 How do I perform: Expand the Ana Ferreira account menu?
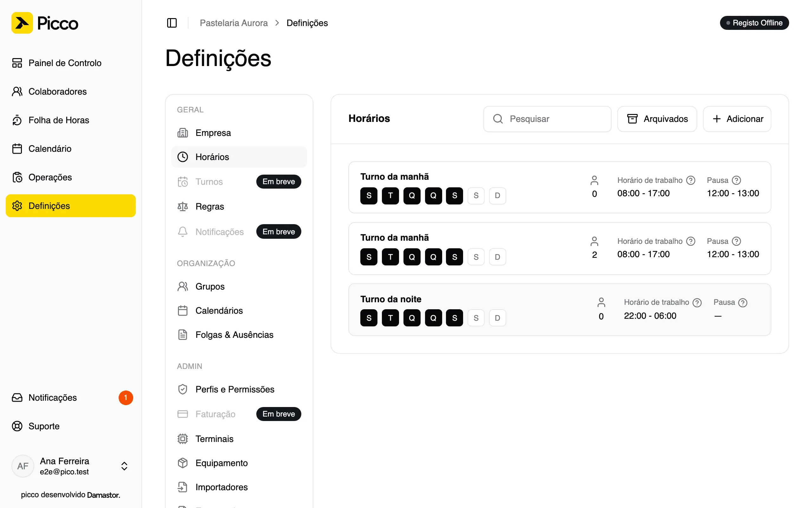pyautogui.click(x=71, y=466)
